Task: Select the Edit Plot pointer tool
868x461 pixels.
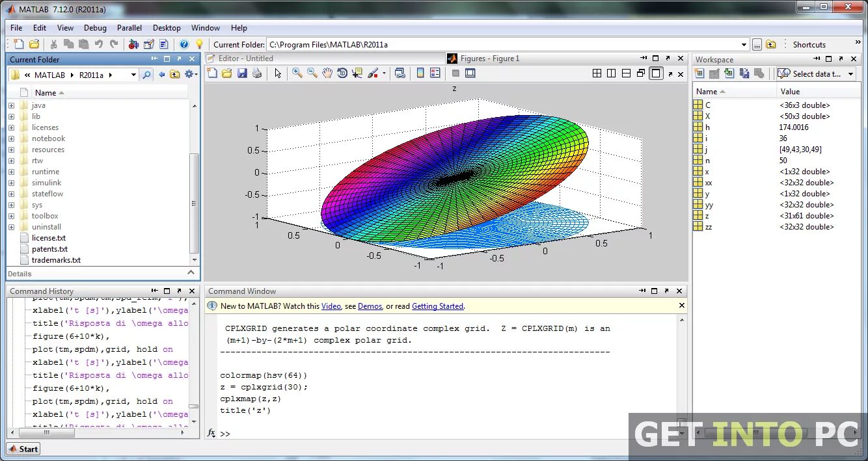Action: pos(278,73)
